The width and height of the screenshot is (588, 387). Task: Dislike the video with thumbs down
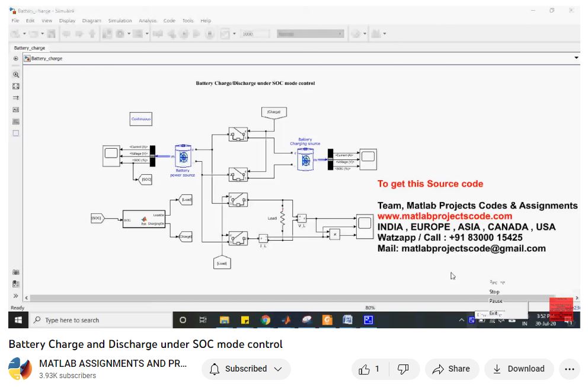403,369
